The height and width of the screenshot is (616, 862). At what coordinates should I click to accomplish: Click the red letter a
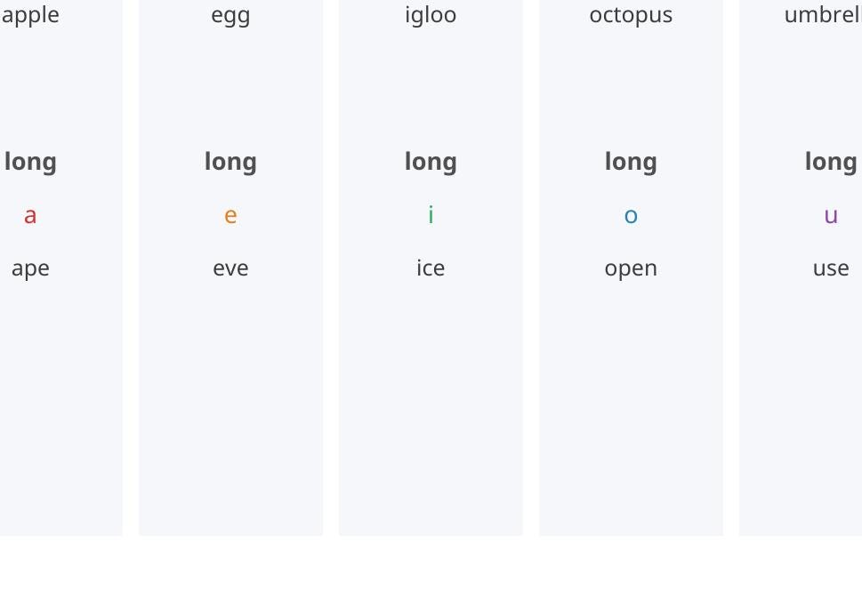(x=30, y=215)
